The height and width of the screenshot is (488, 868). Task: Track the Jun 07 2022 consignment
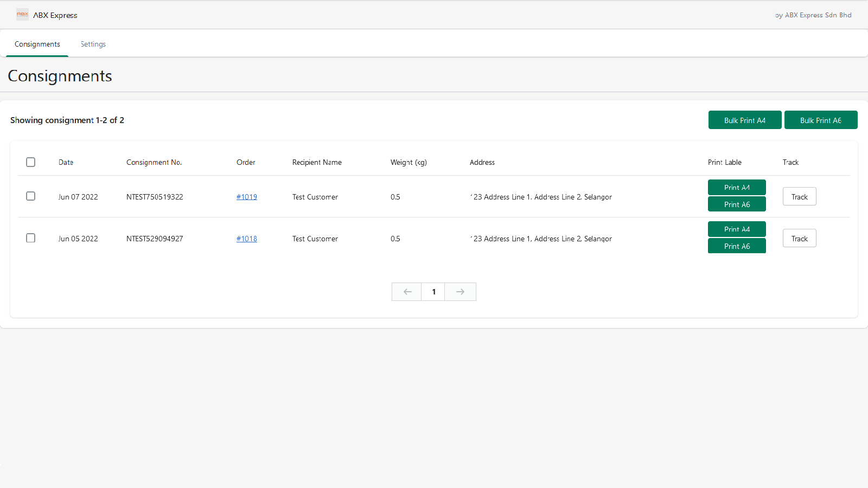(x=799, y=197)
